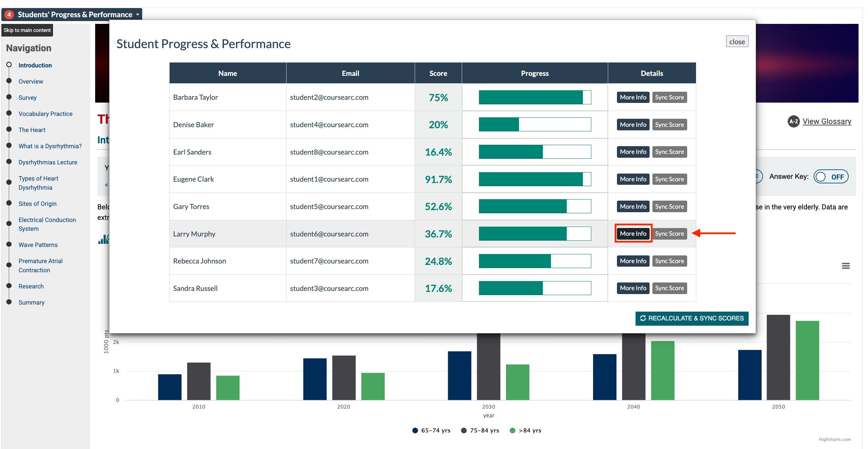Toggle the >84 yrs legend series

coord(525,430)
